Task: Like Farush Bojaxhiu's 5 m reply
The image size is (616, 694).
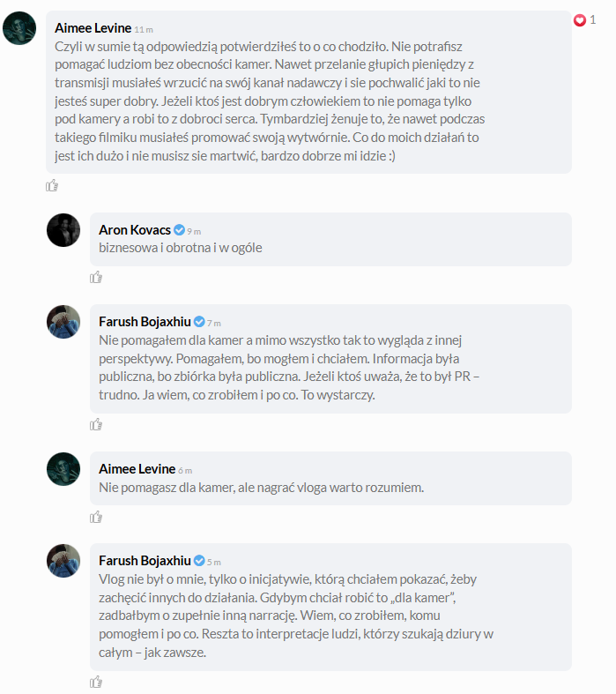Action: [x=96, y=682]
